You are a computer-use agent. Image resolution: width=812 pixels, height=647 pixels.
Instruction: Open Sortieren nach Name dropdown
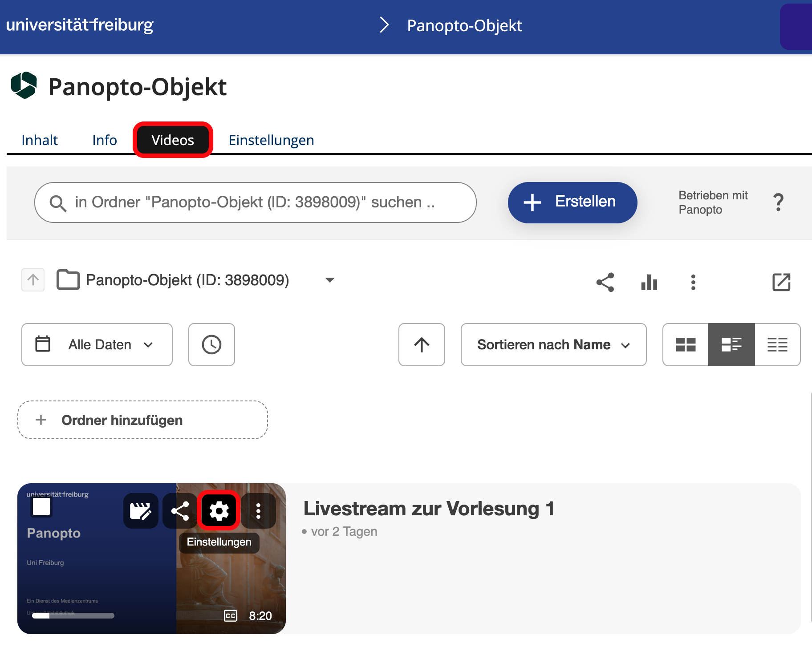553,345
